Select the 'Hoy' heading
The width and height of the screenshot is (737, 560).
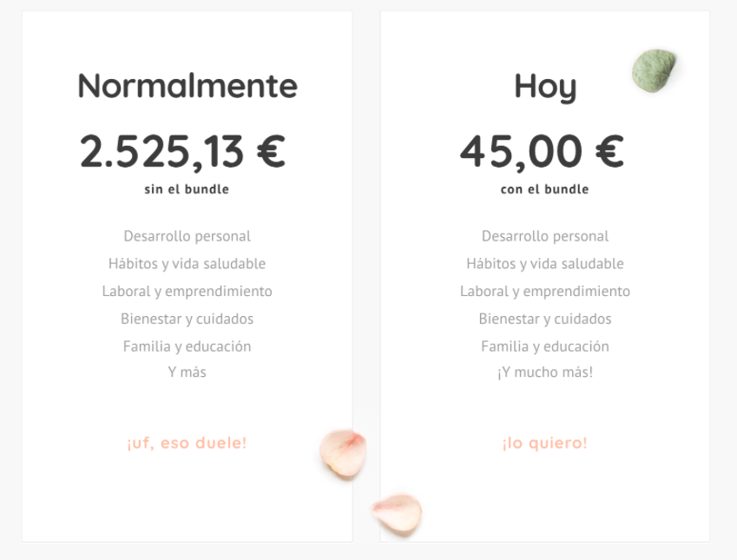[x=545, y=88]
